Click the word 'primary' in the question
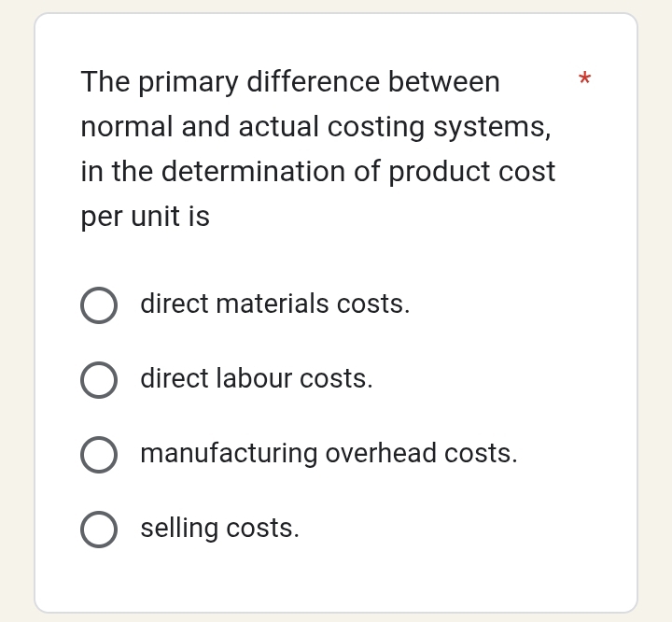 coord(189,83)
